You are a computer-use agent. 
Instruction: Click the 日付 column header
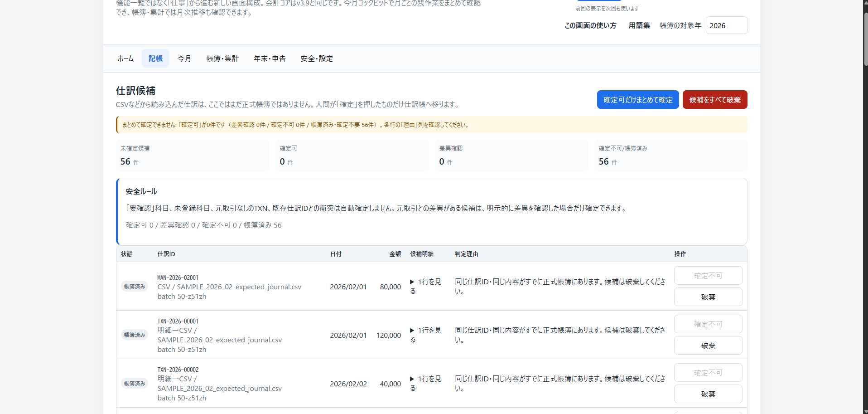tap(336, 254)
